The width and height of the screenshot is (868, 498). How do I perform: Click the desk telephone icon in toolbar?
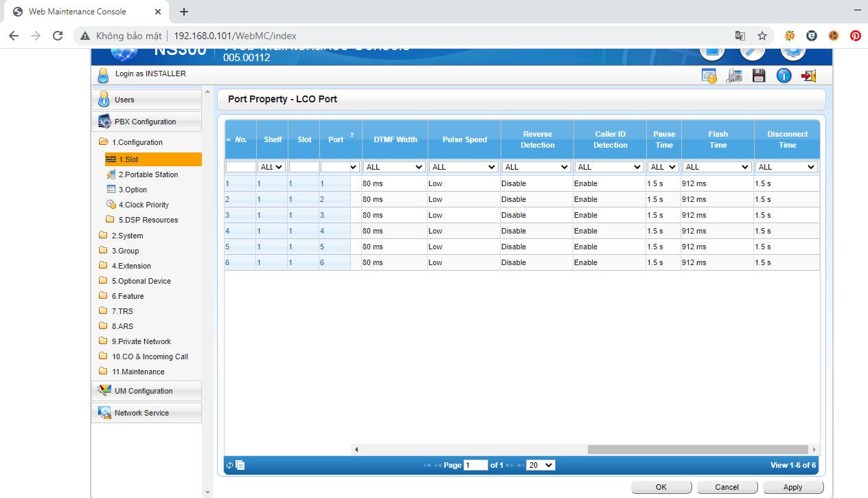click(734, 76)
